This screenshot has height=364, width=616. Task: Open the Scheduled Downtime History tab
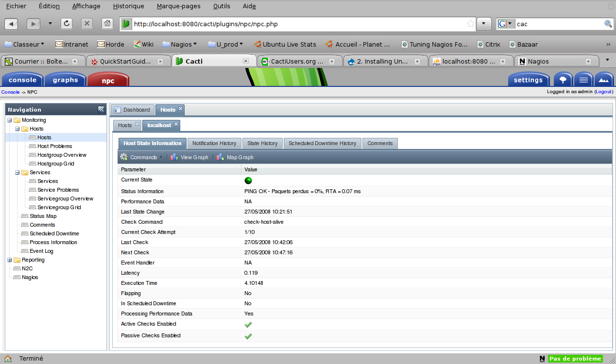(x=322, y=143)
